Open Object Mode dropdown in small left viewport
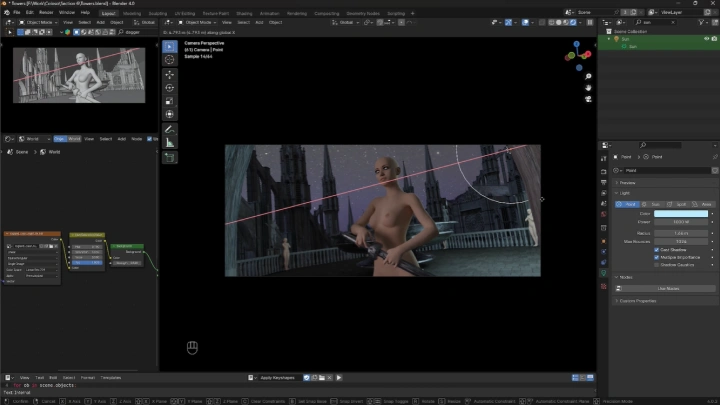 coord(38,22)
